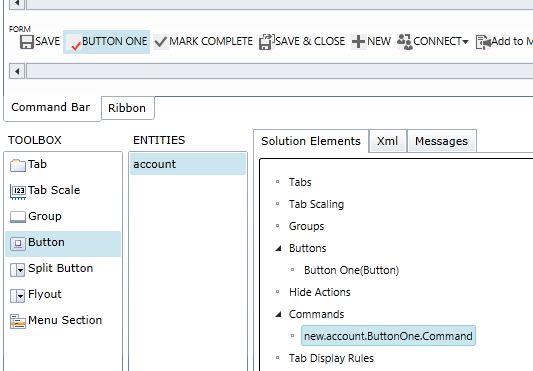This screenshot has width=533, height=371.
Task: Open the Solution Elements tab
Action: pos(311,141)
